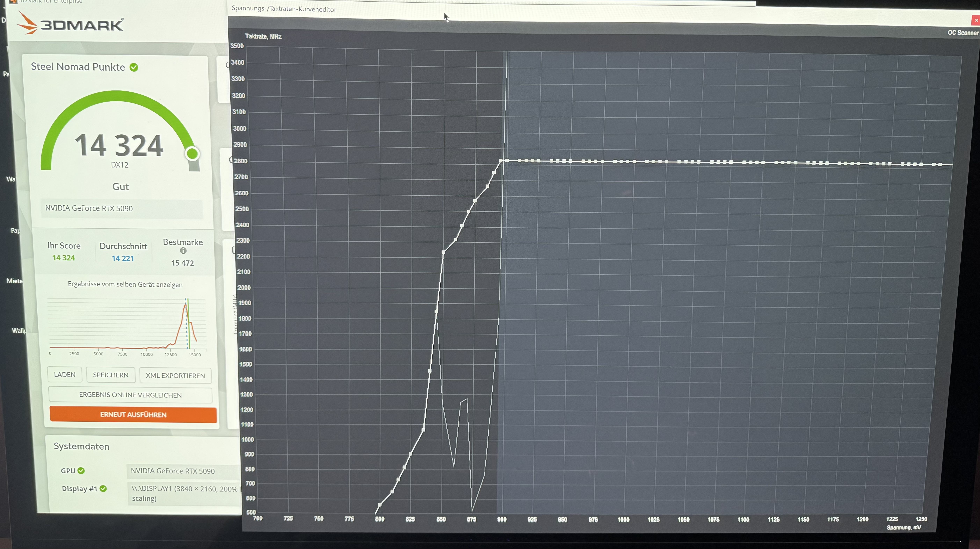Viewport: 980px width, 549px height.
Task: Select lowest curve point at 800 mV
Action: pos(380,505)
